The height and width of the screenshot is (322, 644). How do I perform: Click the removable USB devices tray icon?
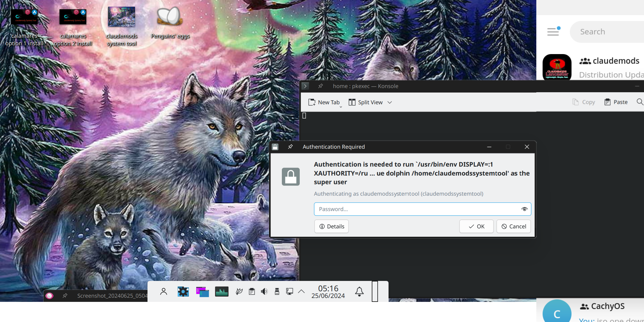[x=277, y=291]
